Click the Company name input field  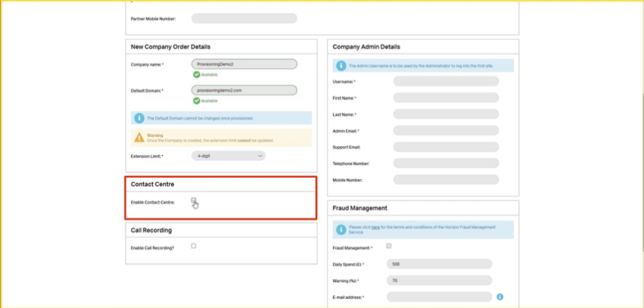point(244,64)
